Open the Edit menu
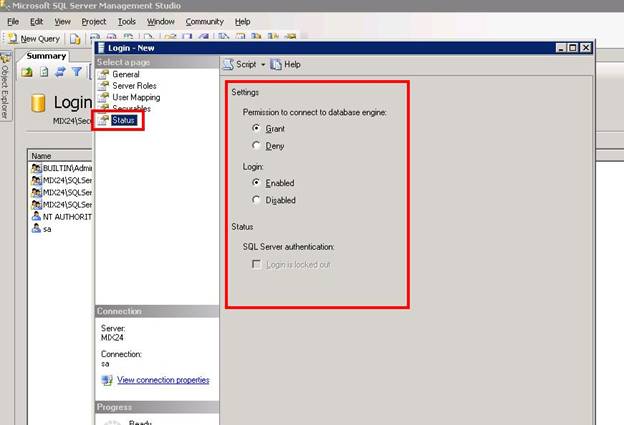The height and width of the screenshot is (425, 624). pyautogui.click(x=37, y=21)
